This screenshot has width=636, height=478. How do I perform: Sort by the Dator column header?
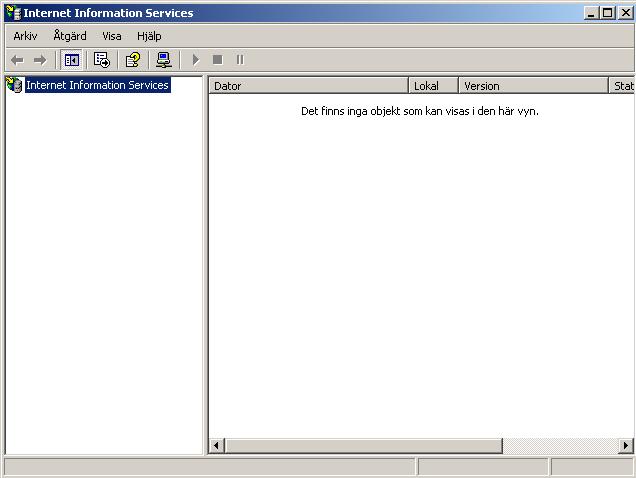coord(308,86)
